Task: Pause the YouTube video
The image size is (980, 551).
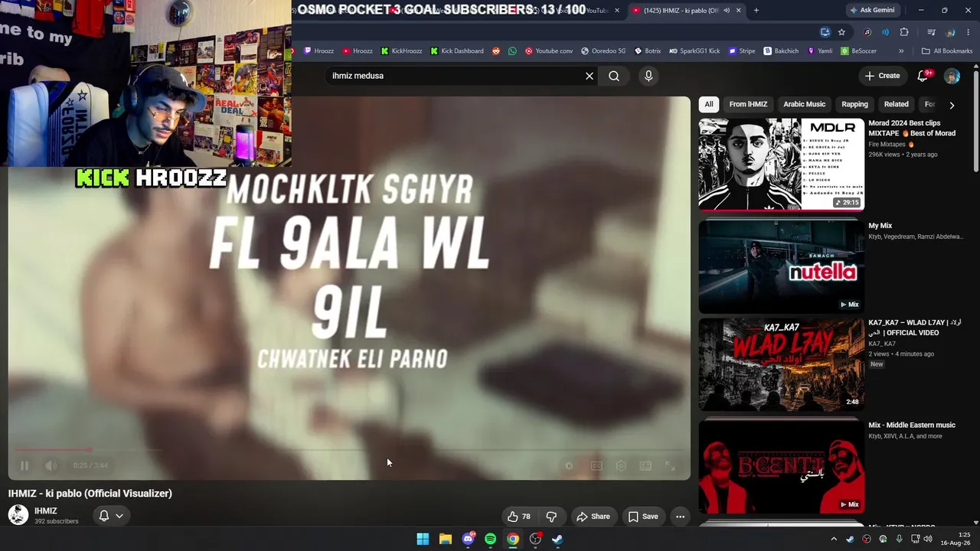Action: pos(24,465)
